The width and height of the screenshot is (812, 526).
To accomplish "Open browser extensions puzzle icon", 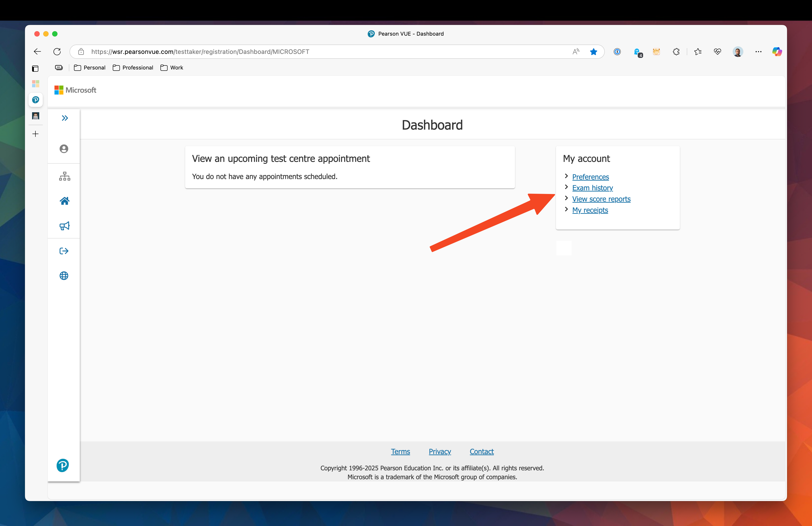I will [x=676, y=51].
